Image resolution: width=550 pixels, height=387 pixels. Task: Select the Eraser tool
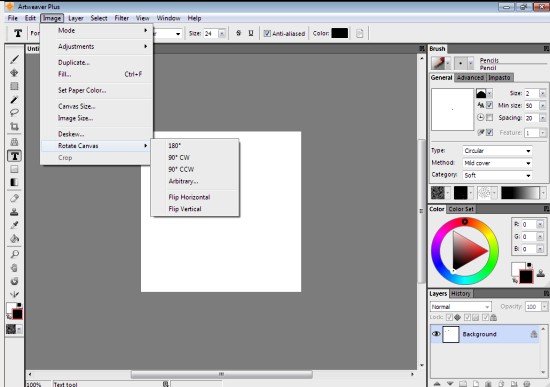[x=14, y=198]
